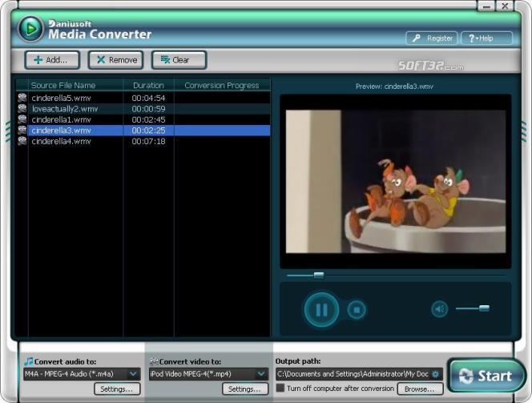532x403 pixels.
Task: Mute the preview with the speaker icon
Action: click(x=439, y=309)
